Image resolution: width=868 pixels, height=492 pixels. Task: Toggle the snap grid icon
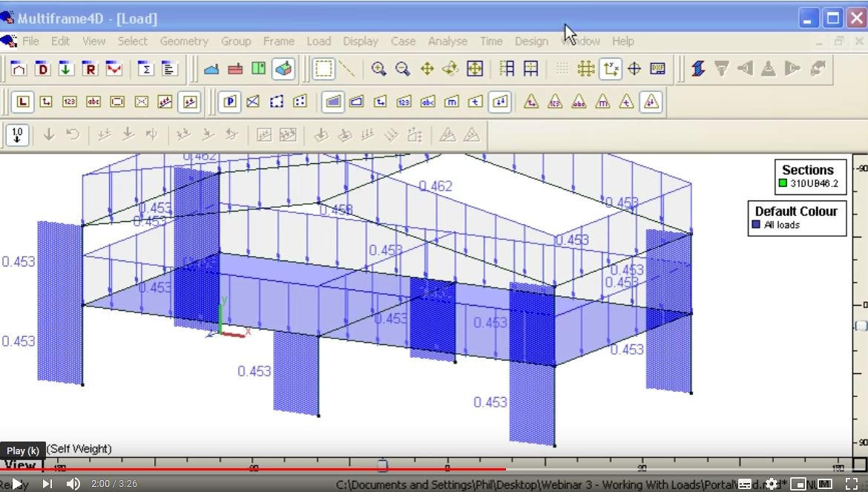(x=586, y=68)
